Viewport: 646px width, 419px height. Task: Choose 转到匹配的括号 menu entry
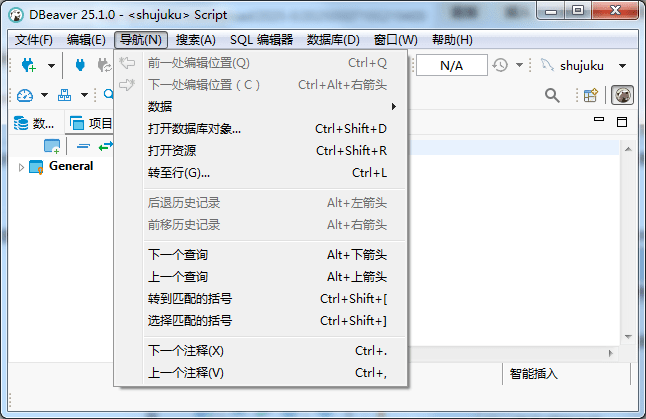tap(260, 299)
